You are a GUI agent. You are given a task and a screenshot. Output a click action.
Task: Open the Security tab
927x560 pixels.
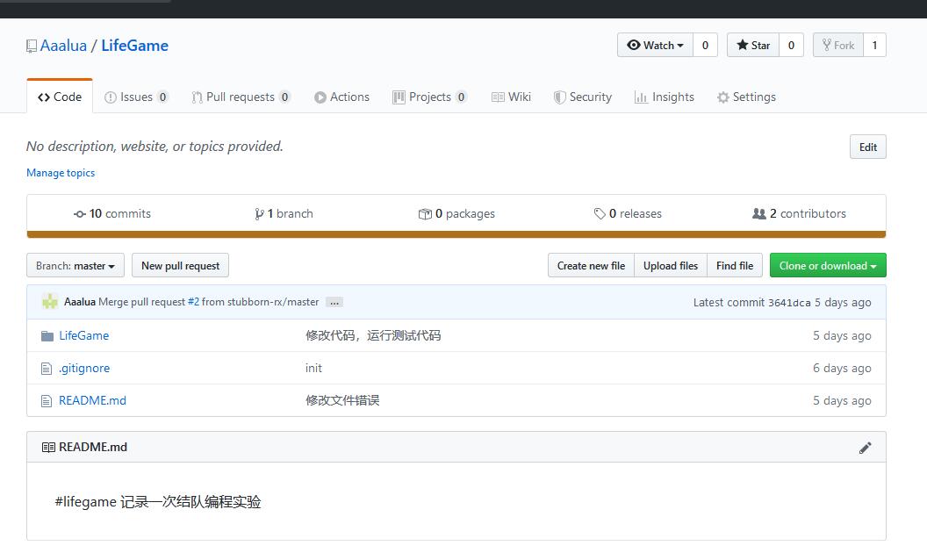click(x=582, y=97)
